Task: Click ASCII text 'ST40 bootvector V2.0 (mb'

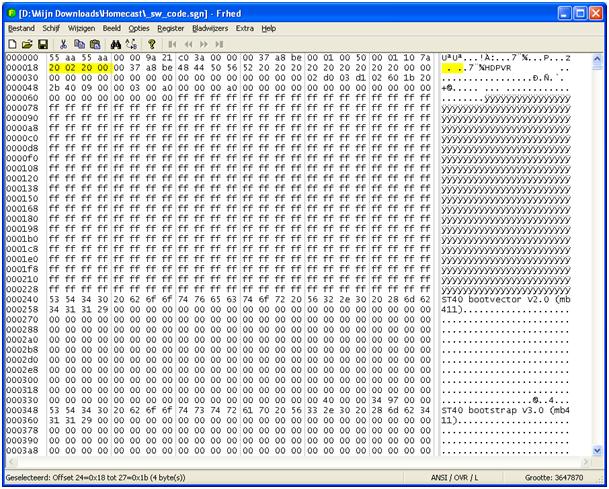Action: (x=506, y=299)
